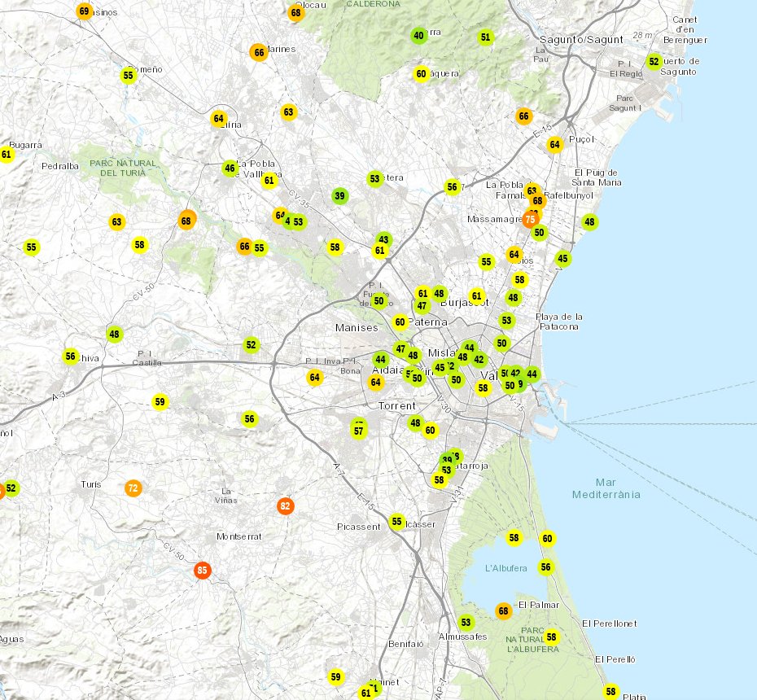The height and width of the screenshot is (700, 757).
Task: Open the orange 64 marker near Puçol
Action: point(556,144)
